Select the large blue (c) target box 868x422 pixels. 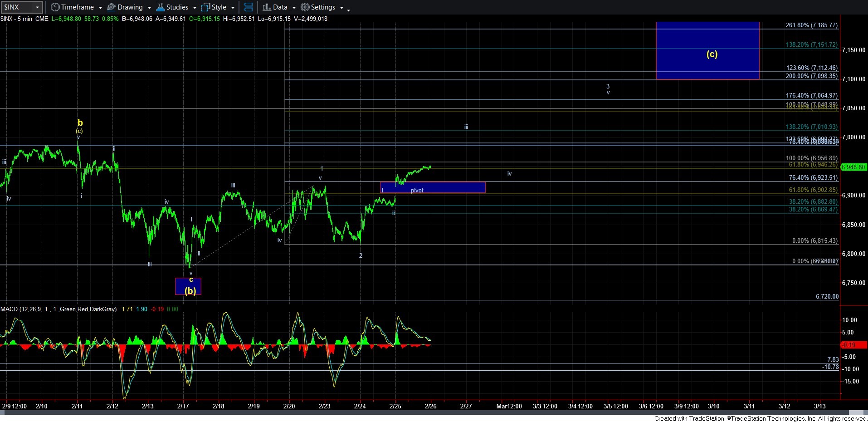point(707,50)
